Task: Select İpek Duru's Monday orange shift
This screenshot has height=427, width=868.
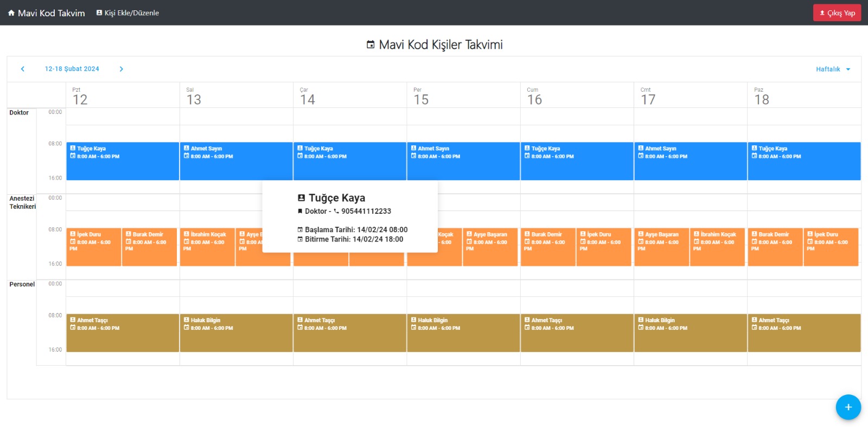Action: pyautogui.click(x=93, y=247)
